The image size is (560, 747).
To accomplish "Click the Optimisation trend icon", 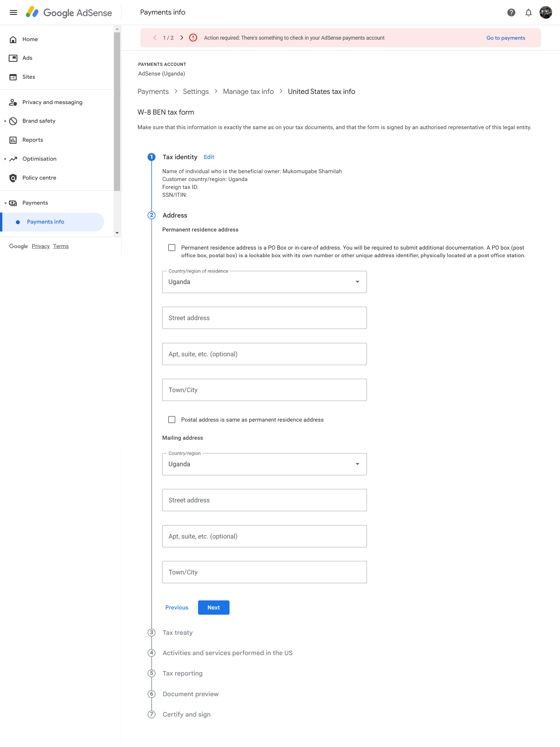I will coord(13,159).
